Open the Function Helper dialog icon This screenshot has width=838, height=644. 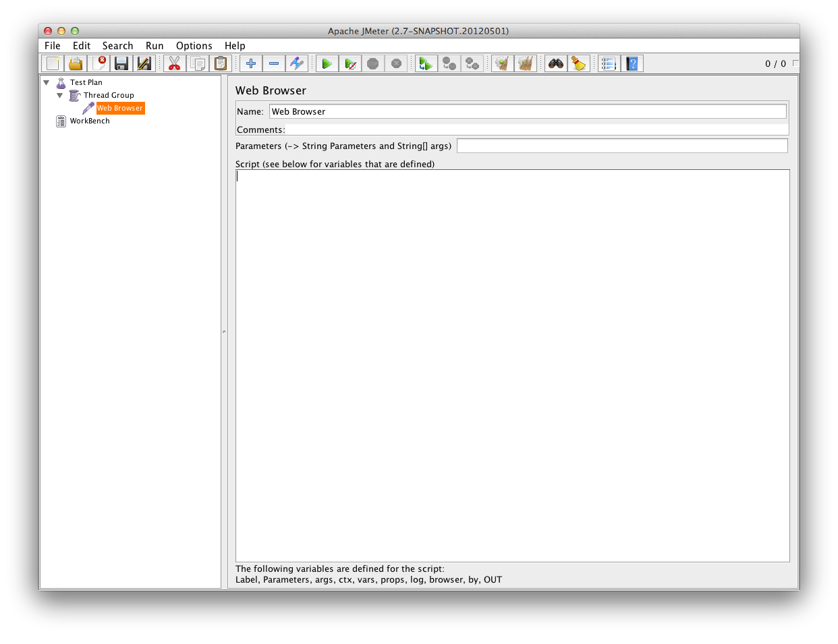tap(609, 63)
